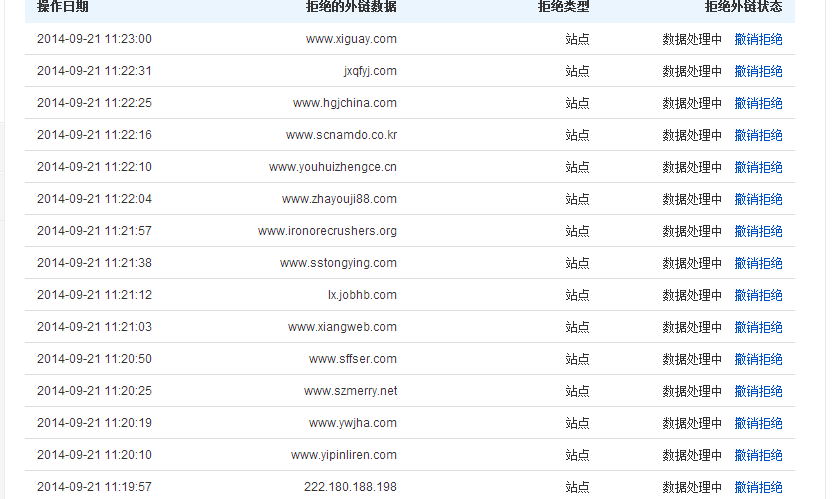Viewport: 833px width, 499px height.
Task: Undo rejection of www.sstongying.com
Action: (x=758, y=263)
